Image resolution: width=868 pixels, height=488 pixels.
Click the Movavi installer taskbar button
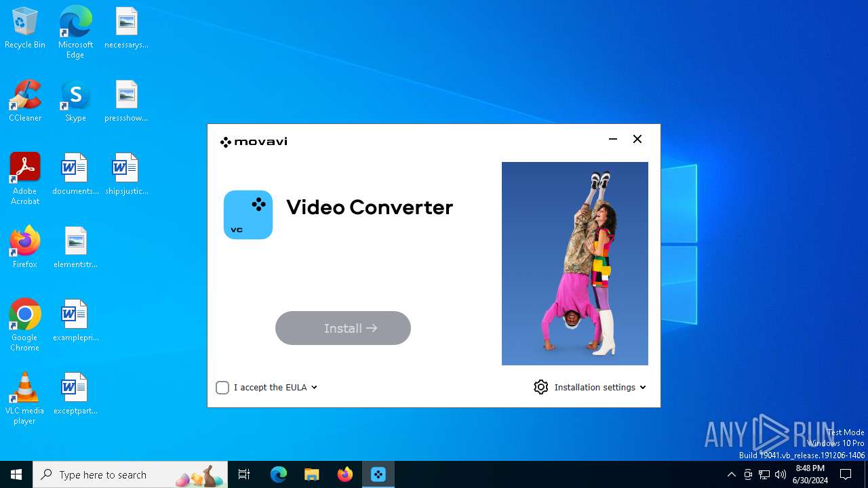(378, 474)
